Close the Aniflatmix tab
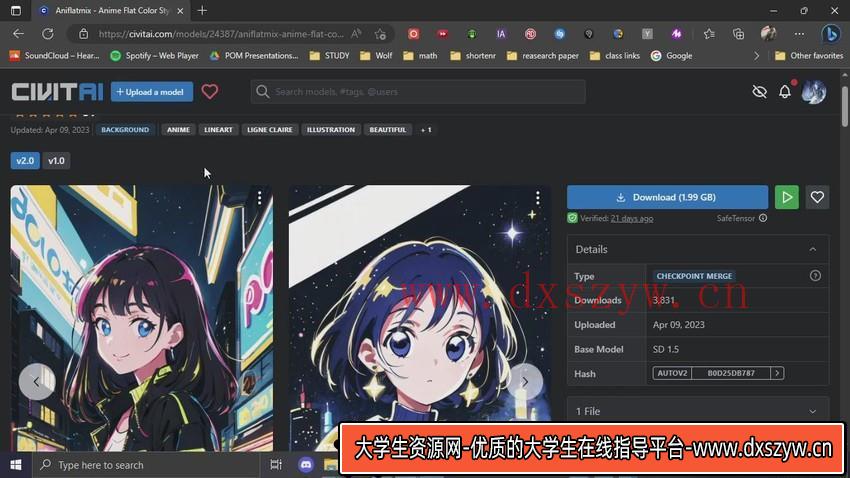 pyautogui.click(x=181, y=10)
